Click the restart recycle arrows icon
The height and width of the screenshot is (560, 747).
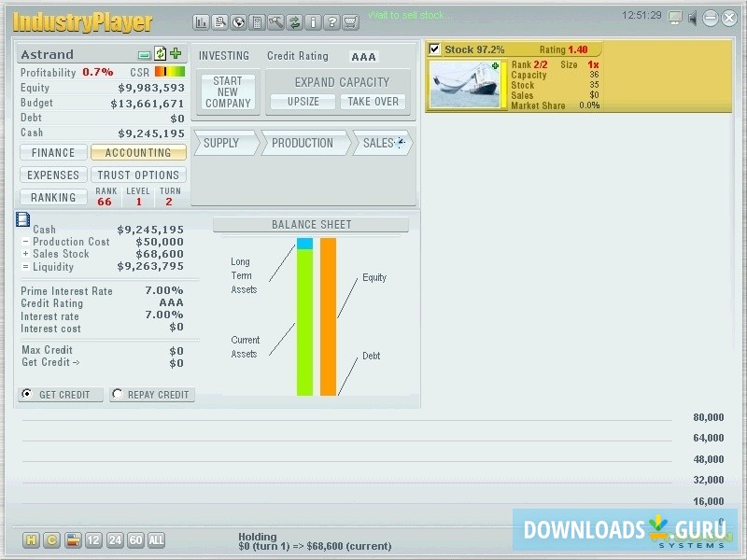[295, 21]
